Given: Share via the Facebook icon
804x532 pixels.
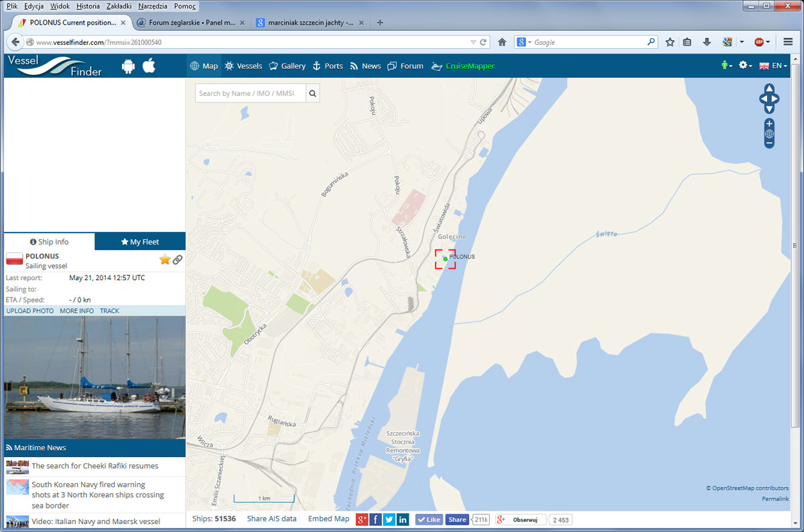Looking at the screenshot, I should pos(376,519).
